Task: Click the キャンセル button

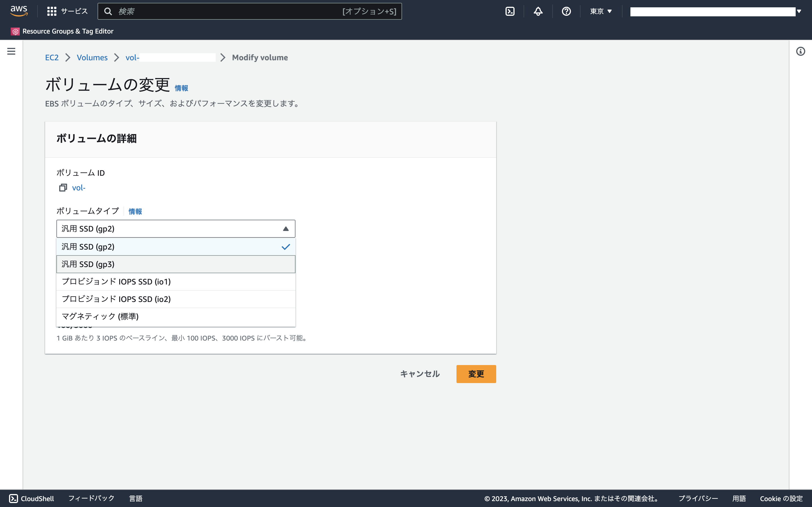Action: [x=420, y=374]
